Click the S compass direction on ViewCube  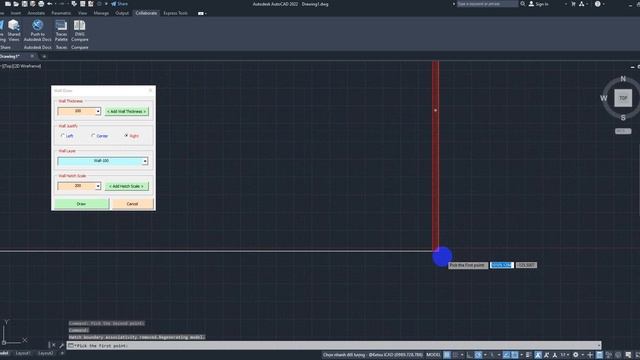pos(623,118)
